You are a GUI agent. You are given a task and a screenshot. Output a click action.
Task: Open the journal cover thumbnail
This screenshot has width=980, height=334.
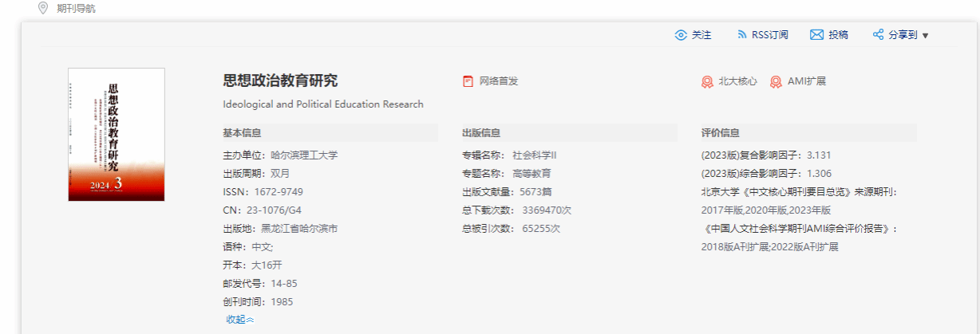click(117, 134)
